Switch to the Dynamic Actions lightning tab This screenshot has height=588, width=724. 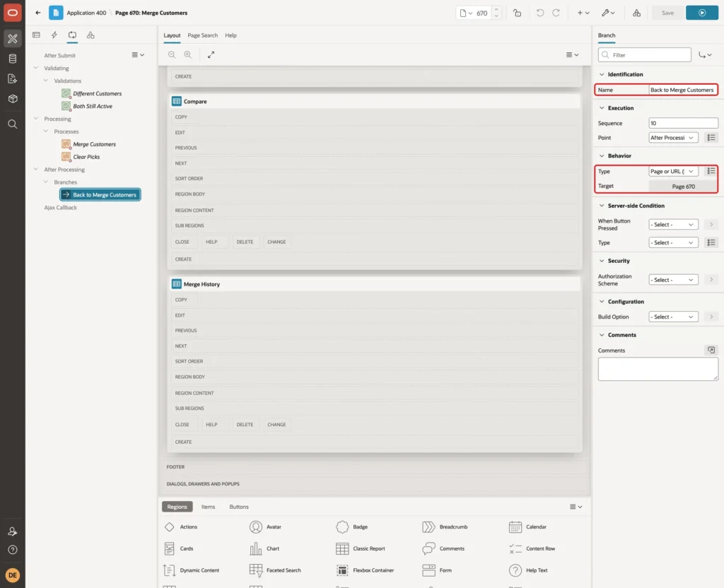click(54, 35)
